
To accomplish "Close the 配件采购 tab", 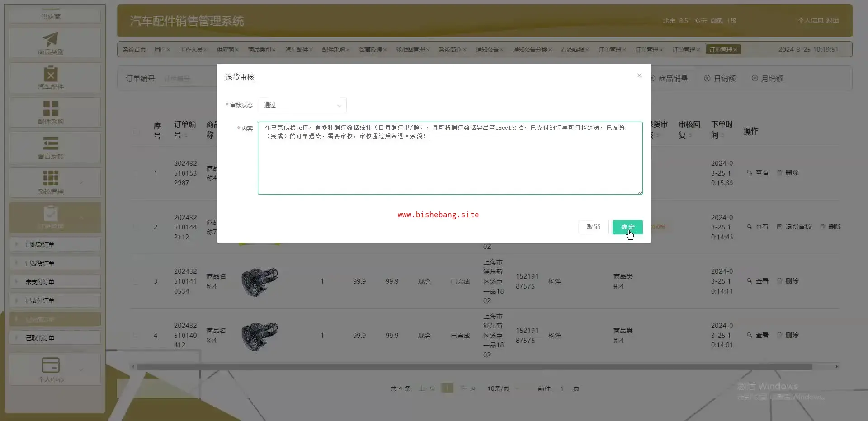I will (348, 50).
